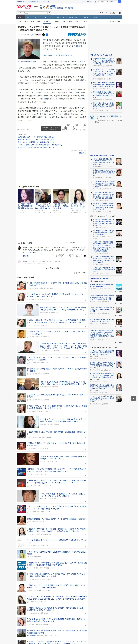The width and height of the screenshot is (138, 644).
Task: Open 井川意高氏が衝撃「決別」宣言 article
Action: (63, 457)
